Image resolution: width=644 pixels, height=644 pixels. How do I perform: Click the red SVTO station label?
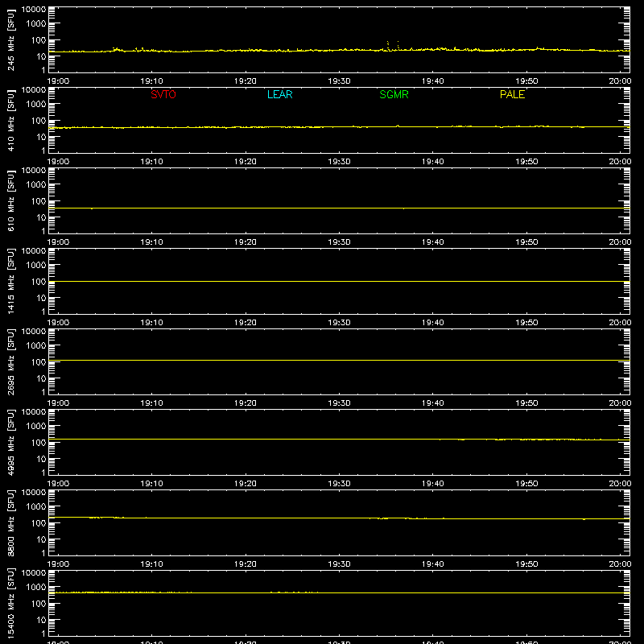[x=163, y=94]
